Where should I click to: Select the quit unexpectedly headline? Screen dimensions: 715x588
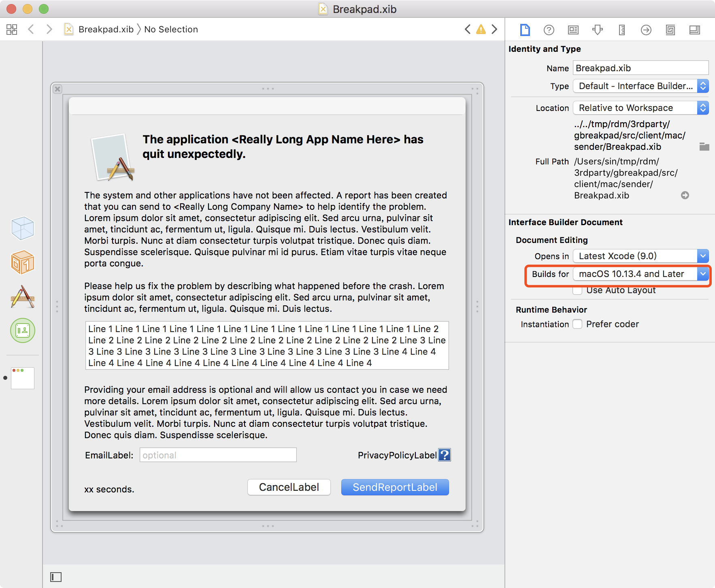click(283, 147)
